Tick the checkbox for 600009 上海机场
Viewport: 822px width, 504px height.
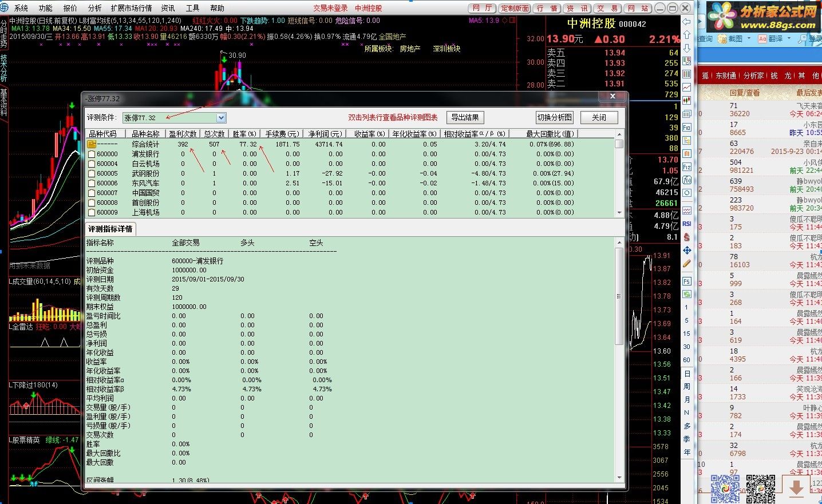[92, 212]
